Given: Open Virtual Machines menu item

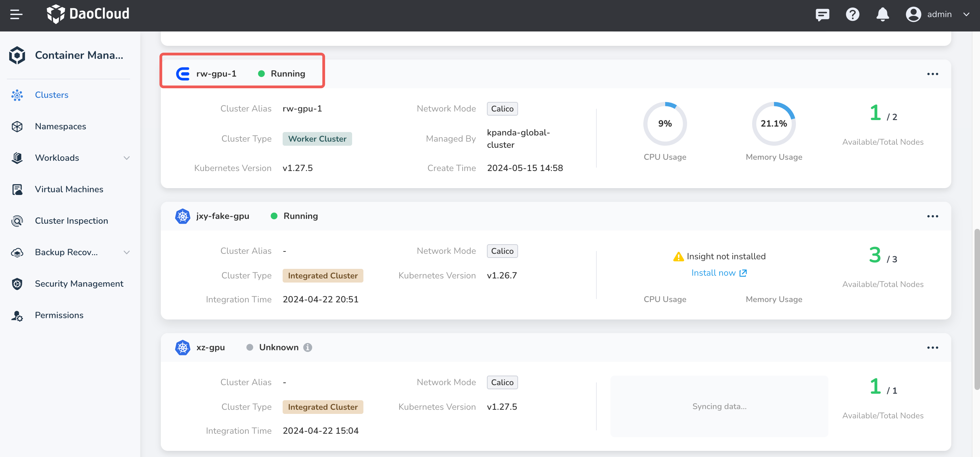Looking at the screenshot, I should (x=69, y=189).
